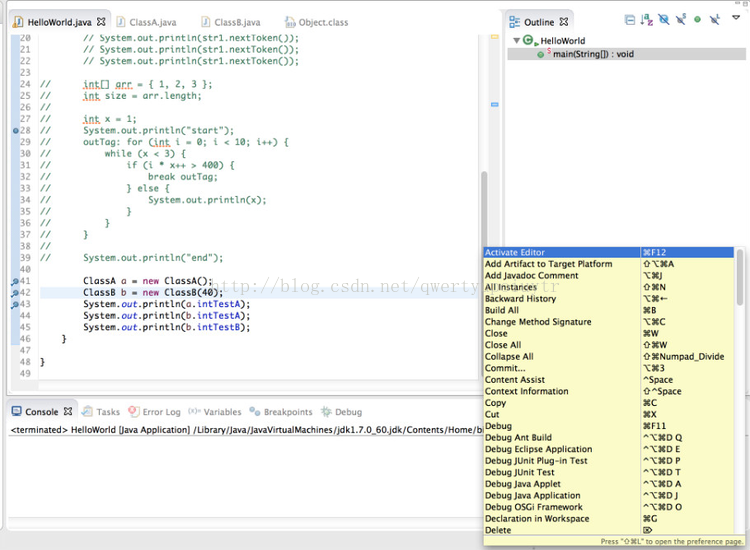Select Delete entry in key assist

pyautogui.click(x=608, y=530)
